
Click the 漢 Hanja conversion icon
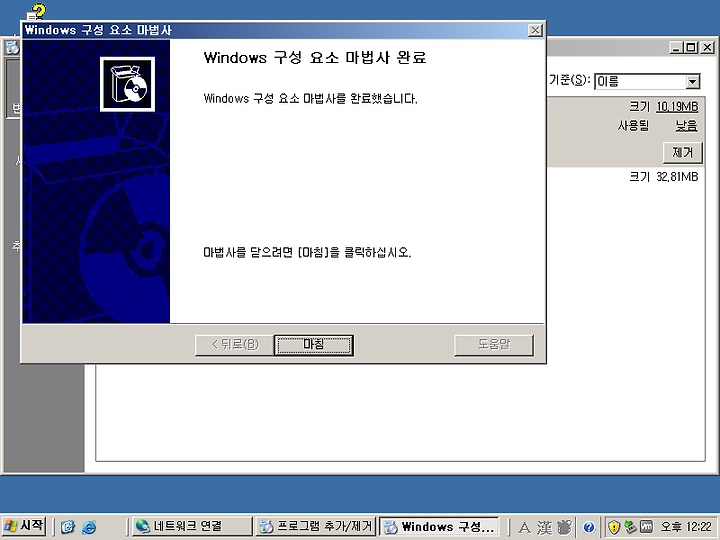[544, 528]
